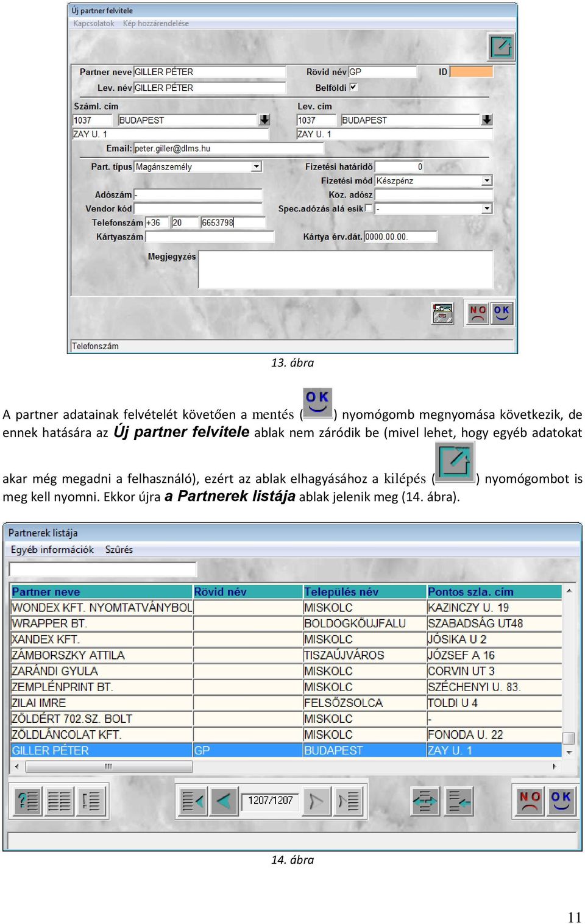
Task: Select the WONDEX KFT. NYOMTATVÁNYBOL row
Action: 286,608
